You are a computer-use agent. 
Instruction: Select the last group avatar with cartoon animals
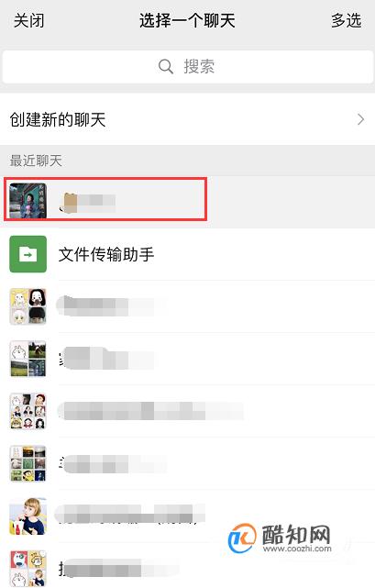28,569
